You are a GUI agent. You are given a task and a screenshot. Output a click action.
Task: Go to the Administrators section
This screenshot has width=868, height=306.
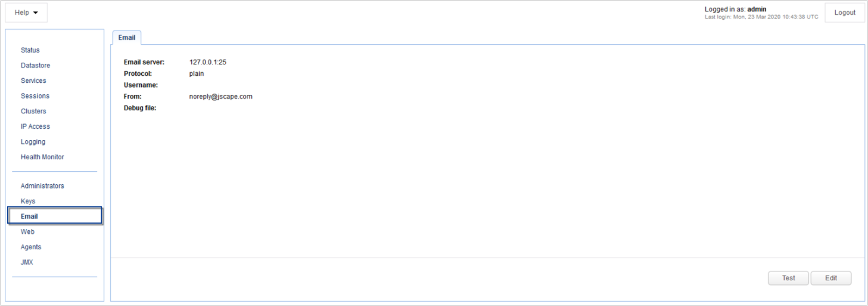click(x=42, y=186)
